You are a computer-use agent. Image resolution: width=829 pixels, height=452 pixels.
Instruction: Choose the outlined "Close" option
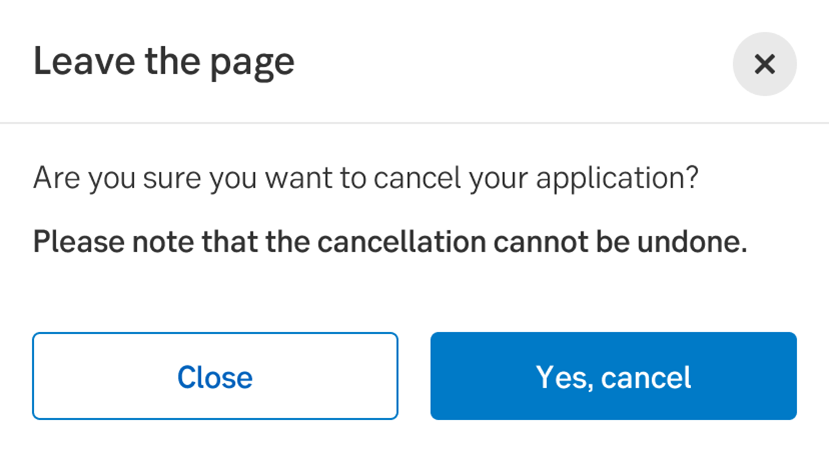(215, 376)
